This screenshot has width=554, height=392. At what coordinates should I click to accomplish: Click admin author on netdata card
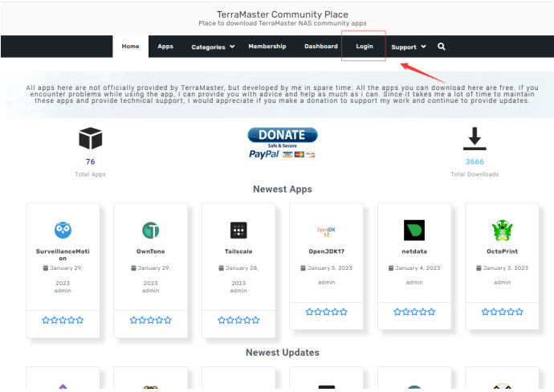pos(414,282)
